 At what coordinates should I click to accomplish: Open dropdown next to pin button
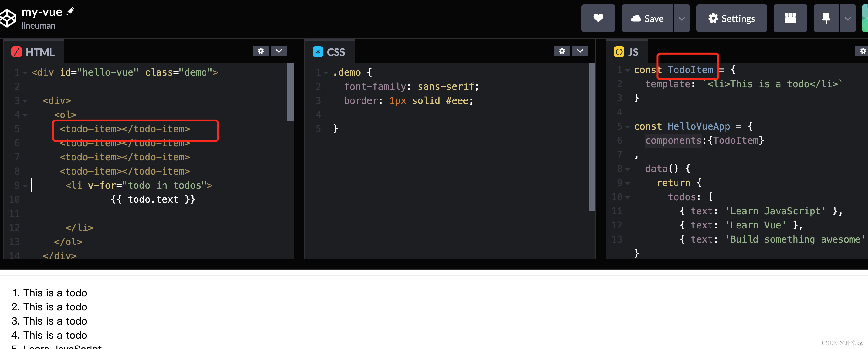pos(848,18)
